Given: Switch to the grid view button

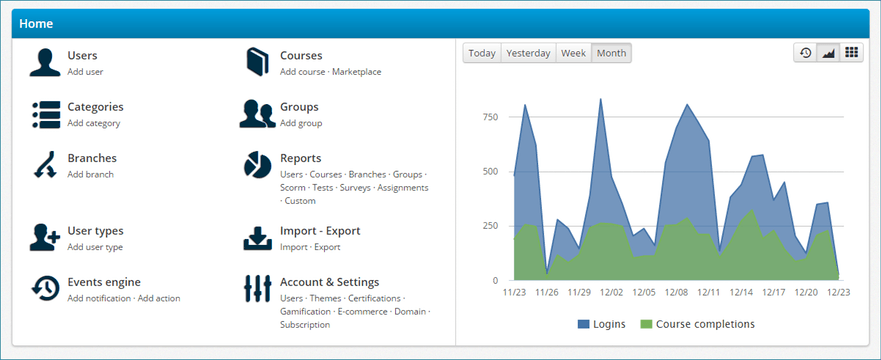Looking at the screenshot, I should [852, 53].
